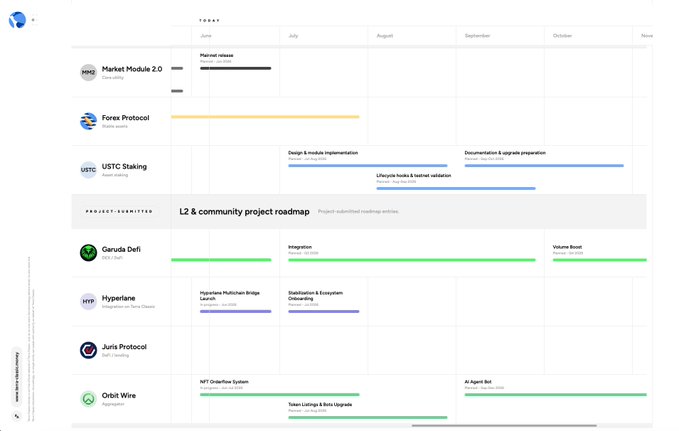Click the black Mainnet release progress bar

[236, 68]
